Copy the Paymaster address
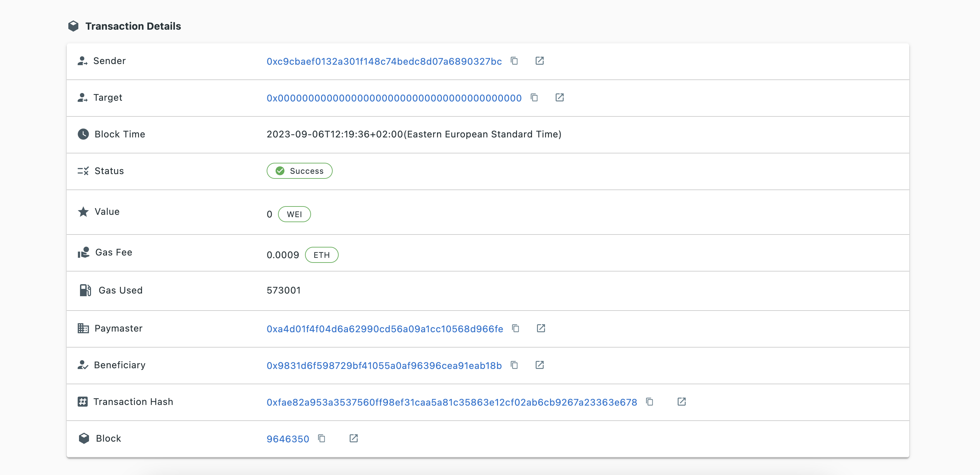 coord(515,328)
